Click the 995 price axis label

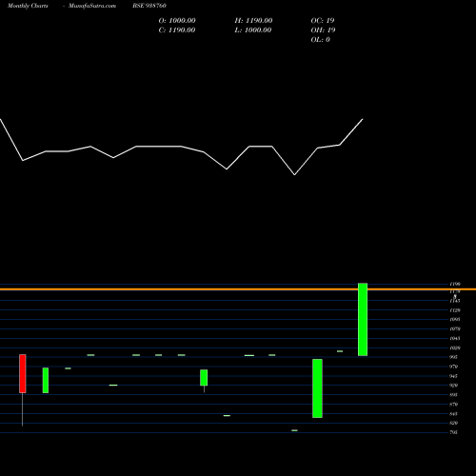coord(454,357)
